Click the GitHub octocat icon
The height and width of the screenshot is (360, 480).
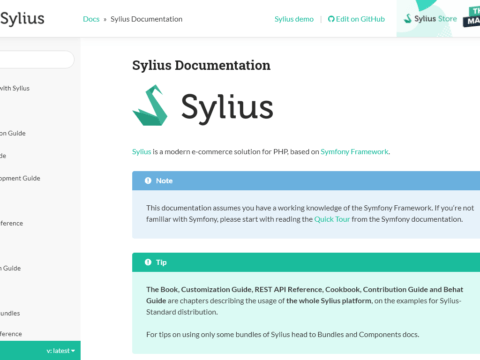(331, 19)
